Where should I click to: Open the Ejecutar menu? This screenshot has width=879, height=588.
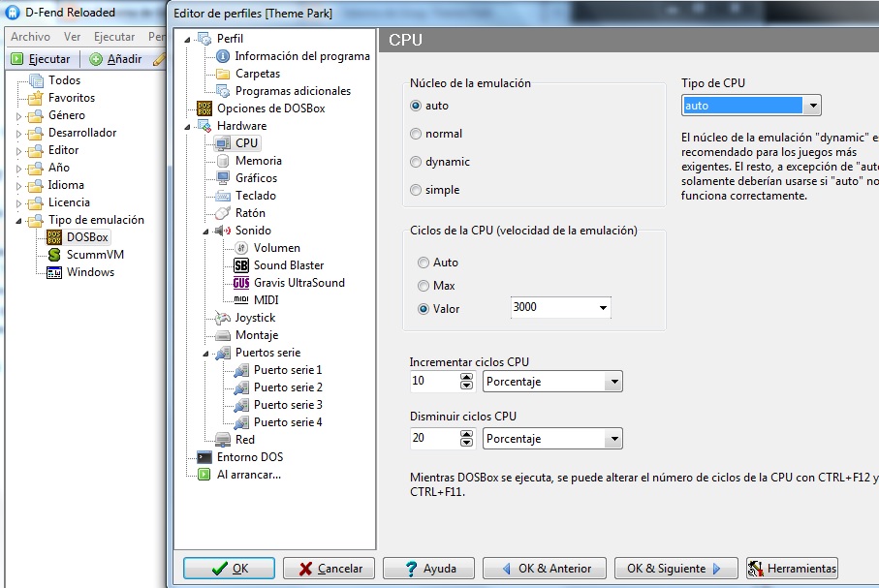point(114,37)
